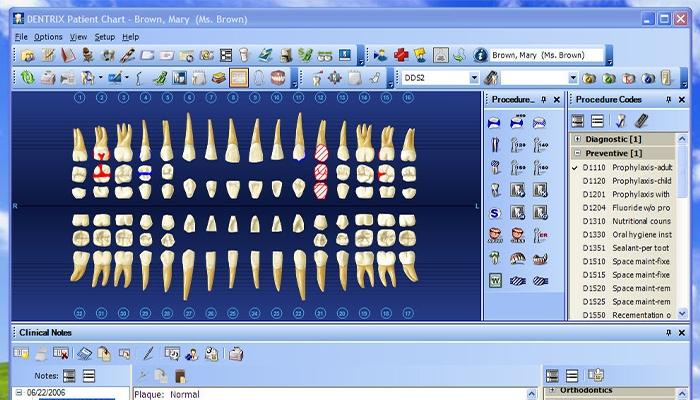Pin the Procedure Codes panel
This screenshot has width=700, height=400.
pos(668,100)
